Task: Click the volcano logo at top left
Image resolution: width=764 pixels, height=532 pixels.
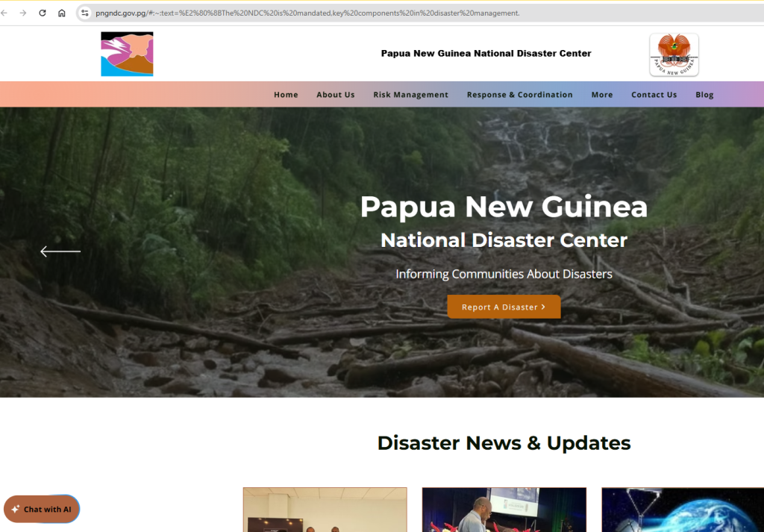Action: pyautogui.click(x=127, y=54)
